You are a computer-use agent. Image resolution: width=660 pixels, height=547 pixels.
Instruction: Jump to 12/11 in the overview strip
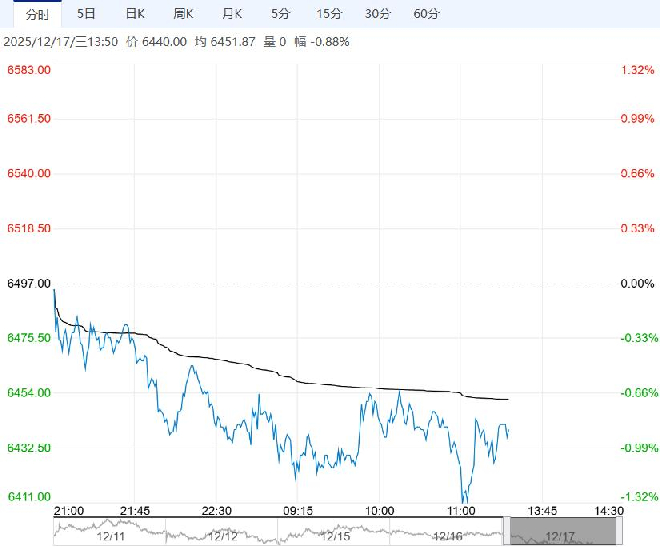click(108, 536)
